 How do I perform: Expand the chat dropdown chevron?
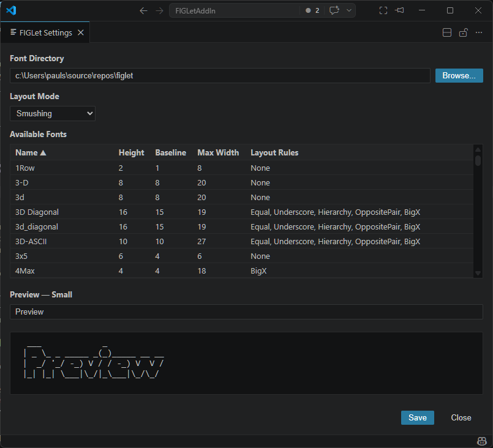point(349,10)
